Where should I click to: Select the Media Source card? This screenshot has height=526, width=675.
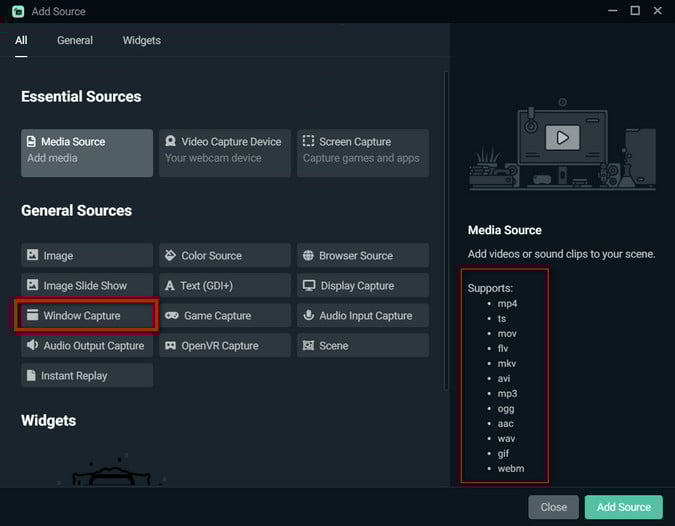tap(87, 153)
